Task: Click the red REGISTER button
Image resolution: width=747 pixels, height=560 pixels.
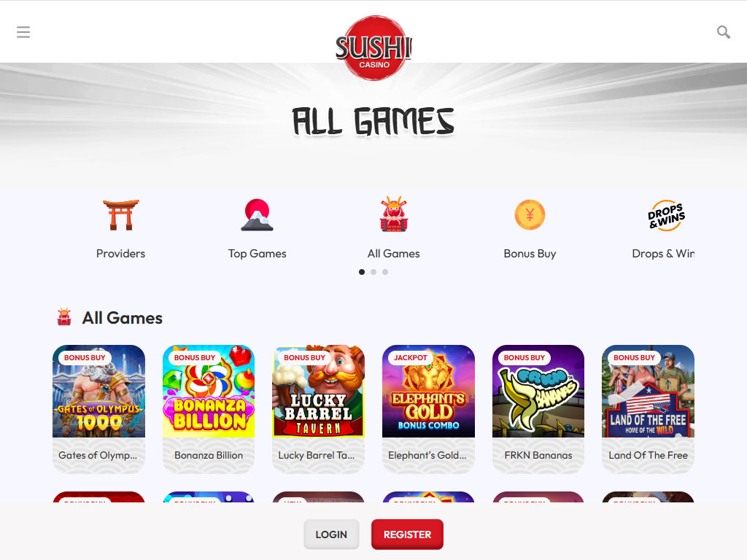Action: pyautogui.click(x=407, y=534)
